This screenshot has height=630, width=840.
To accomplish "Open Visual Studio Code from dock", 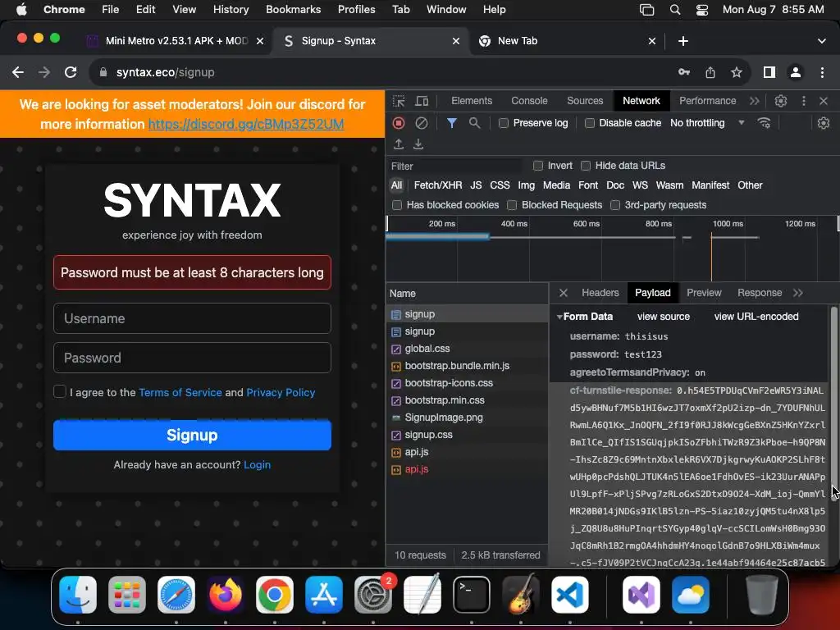I will [570, 596].
